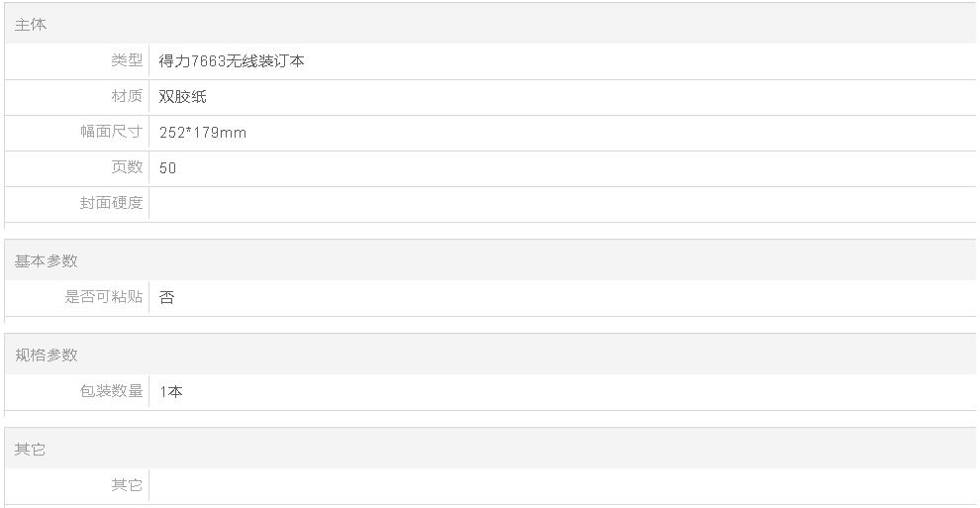Select the 类型 label cell
The height and width of the screenshot is (508, 980).
(x=127, y=60)
